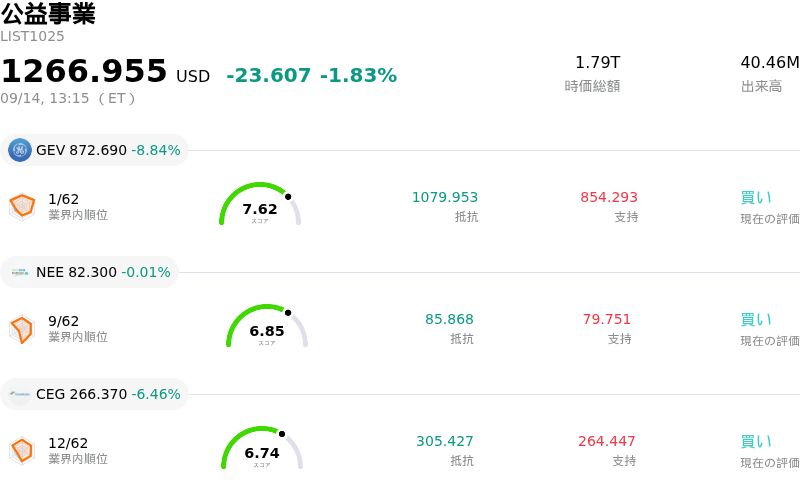This screenshot has height=488, width=800.
Task: Click the 1/62 industry rank
Action: (x=64, y=199)
